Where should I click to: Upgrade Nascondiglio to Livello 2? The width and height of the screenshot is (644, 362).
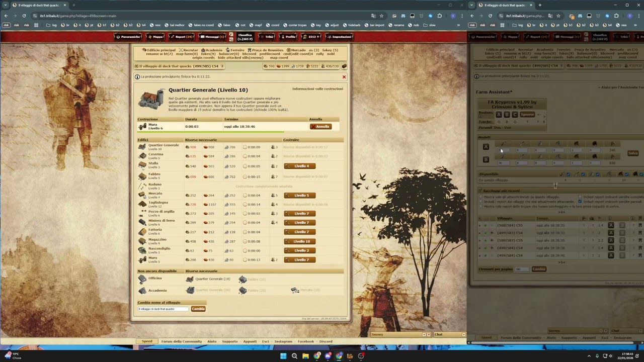(x=300, y=250)
